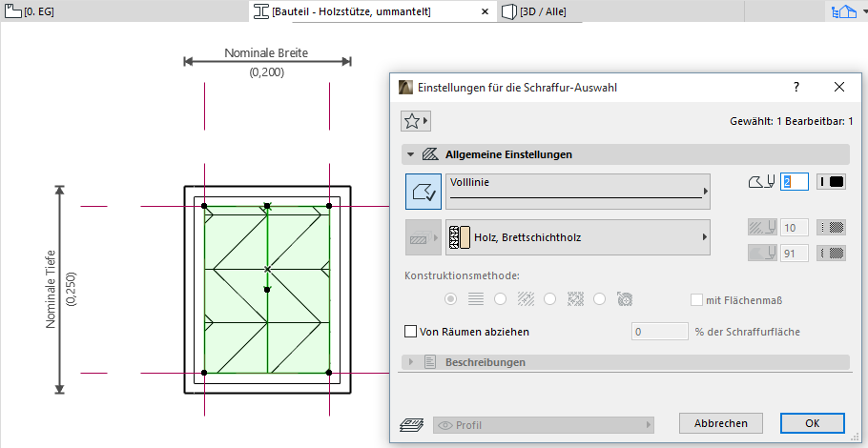Check the Von Räumen abziehen checkbox
This screenshot has width=868, height=448.
pos(411,332)
